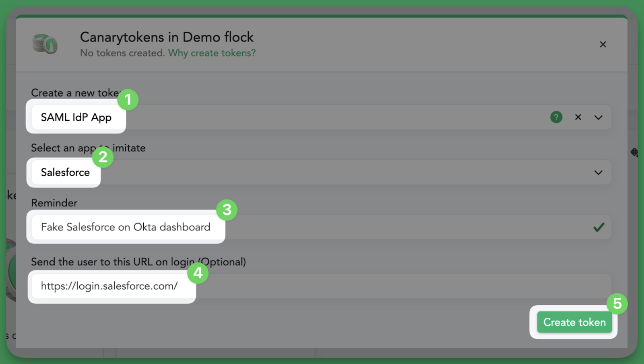The height and width of the screenshot is (364, 644).
Task: Click the green step 5 badge
Action: pos(617,304)
